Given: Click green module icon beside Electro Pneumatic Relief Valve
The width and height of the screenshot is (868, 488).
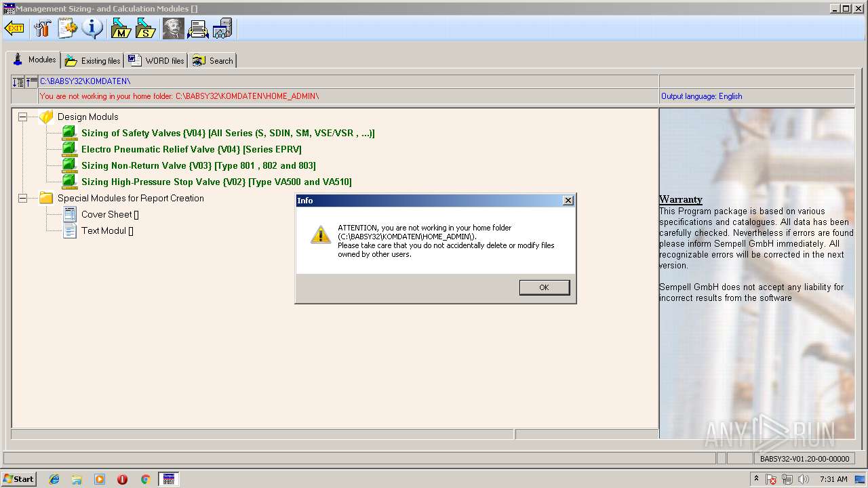Looking at the screenshot, I should tap(70, 149).
